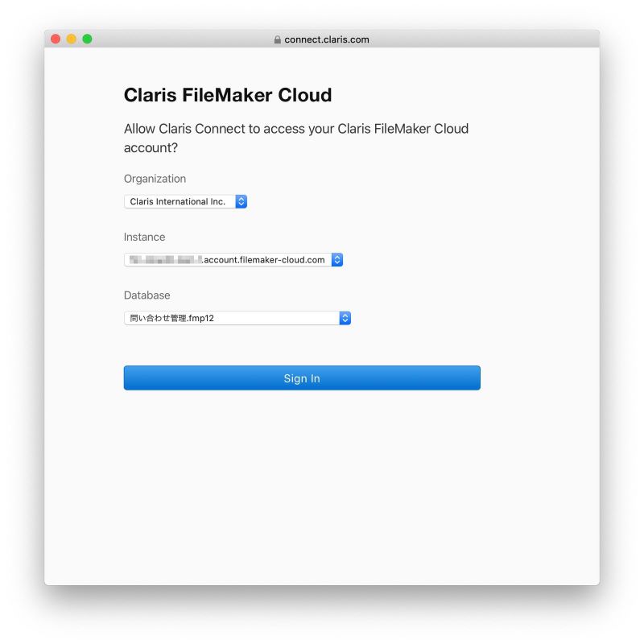Click the Instance label
This screenshot has height=644, width=644.
(x=145, y=237)
